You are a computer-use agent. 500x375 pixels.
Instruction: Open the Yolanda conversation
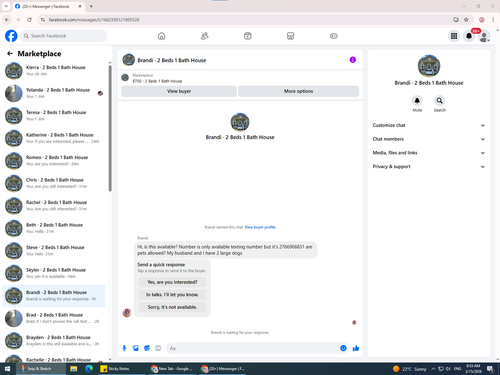54,93
